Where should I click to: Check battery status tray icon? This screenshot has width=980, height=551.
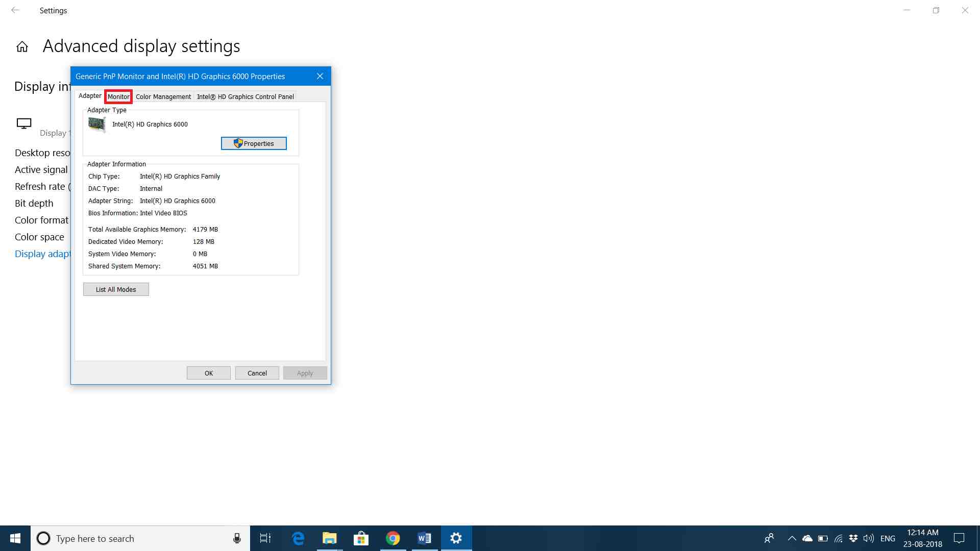pyautogui.click(x=823, y=538)
